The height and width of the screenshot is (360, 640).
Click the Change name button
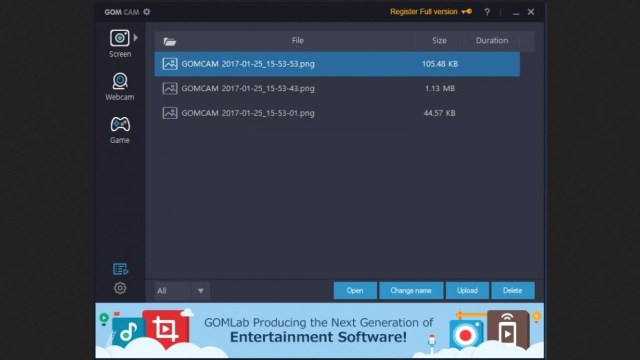411,291
